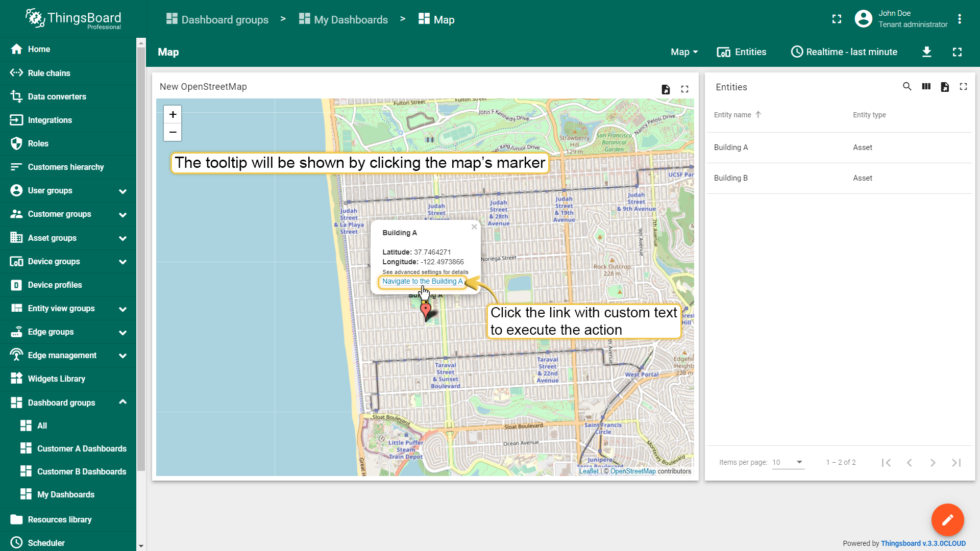Screen dimensions: 980x551
Task: Open the three-dot user menu
Action: coord(960,19)
